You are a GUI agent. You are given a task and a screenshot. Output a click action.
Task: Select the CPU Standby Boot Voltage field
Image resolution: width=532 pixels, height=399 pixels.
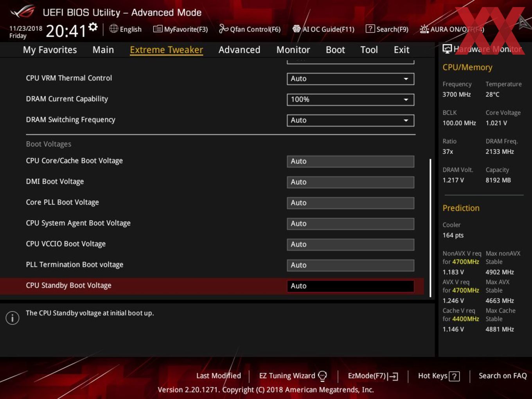click(x=350, y=286)
